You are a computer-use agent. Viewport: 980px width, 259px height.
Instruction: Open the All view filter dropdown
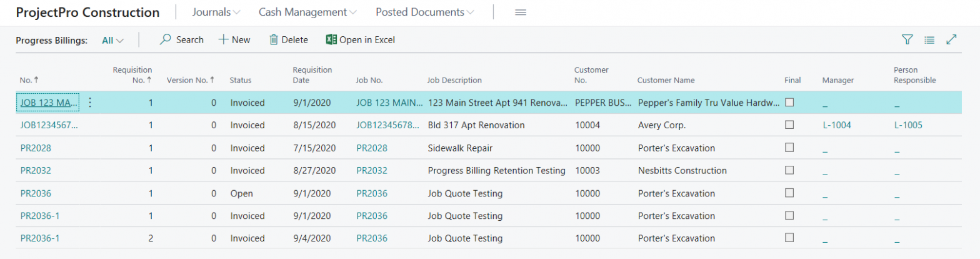[x=112, y=40]
